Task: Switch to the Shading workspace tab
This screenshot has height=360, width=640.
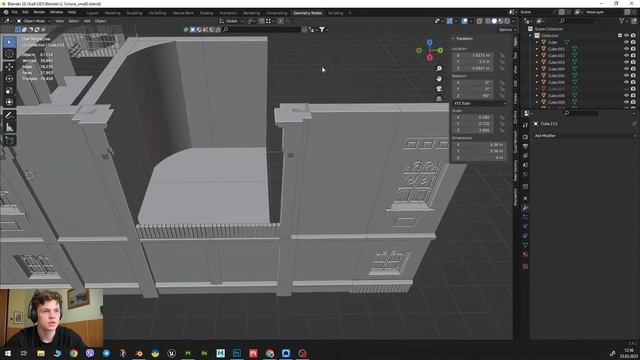Action: click(x=207, y=13)
